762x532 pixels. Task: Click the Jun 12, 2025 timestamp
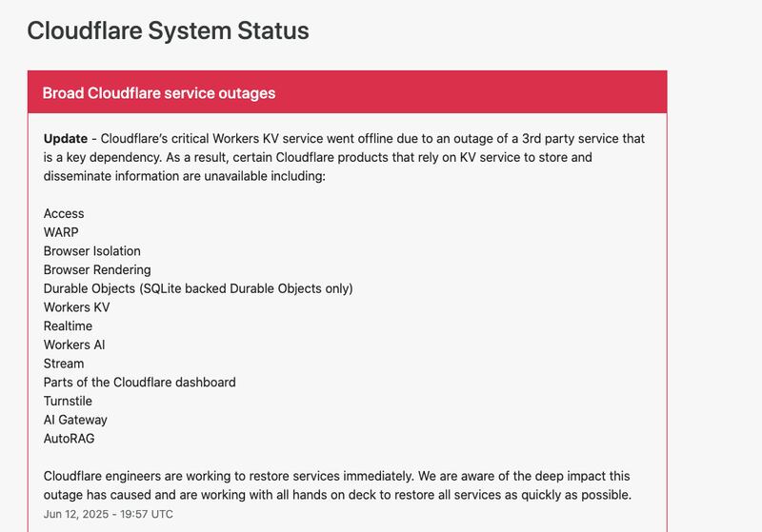tap(109, 514)
